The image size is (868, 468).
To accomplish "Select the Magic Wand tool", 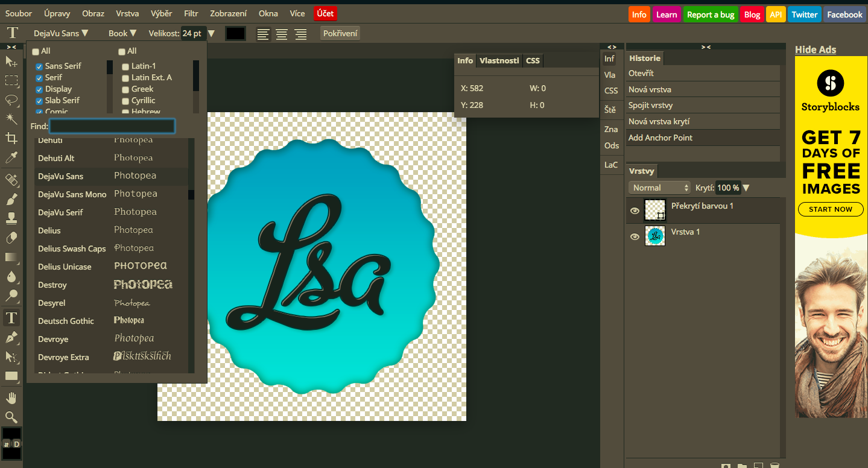I will [x=11, y=119].
